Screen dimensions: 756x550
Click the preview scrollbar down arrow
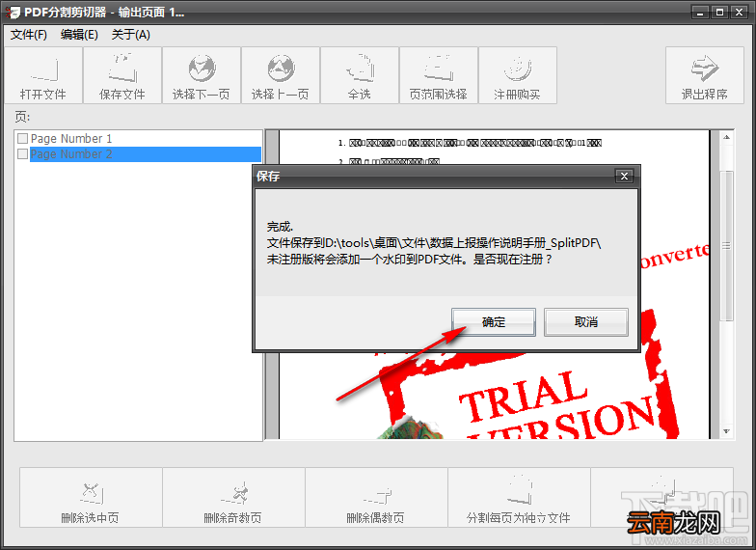727,431
